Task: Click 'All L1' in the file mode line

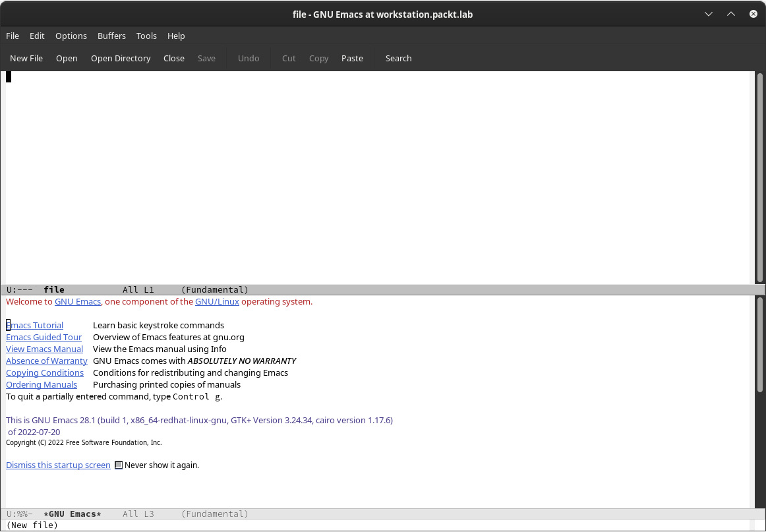Action: click(138, 289)
